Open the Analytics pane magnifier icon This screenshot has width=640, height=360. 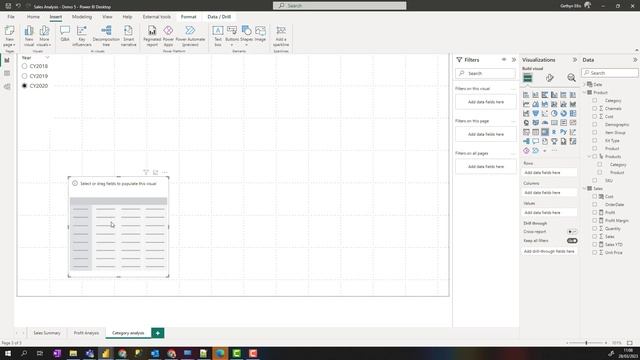pyautogui.click(x=571, y=78)
